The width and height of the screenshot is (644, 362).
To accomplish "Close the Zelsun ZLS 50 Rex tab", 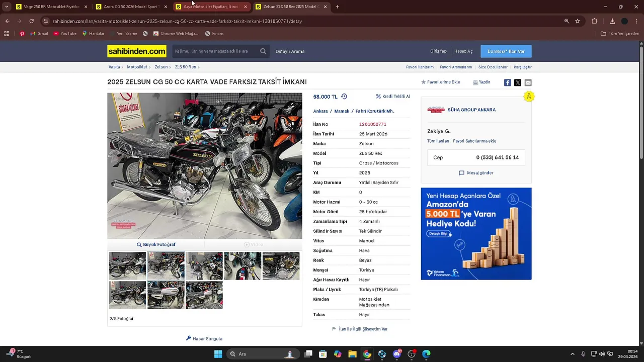I will (x=325, y=7).
